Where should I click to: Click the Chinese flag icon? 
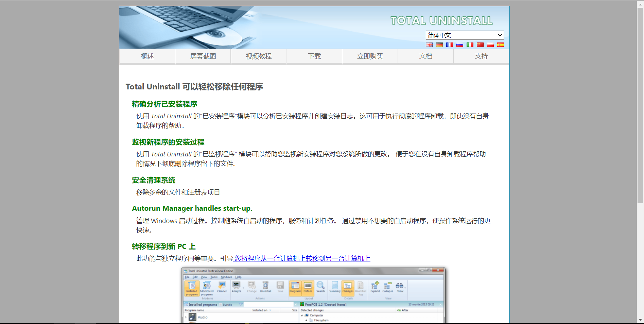click(480, 45)
